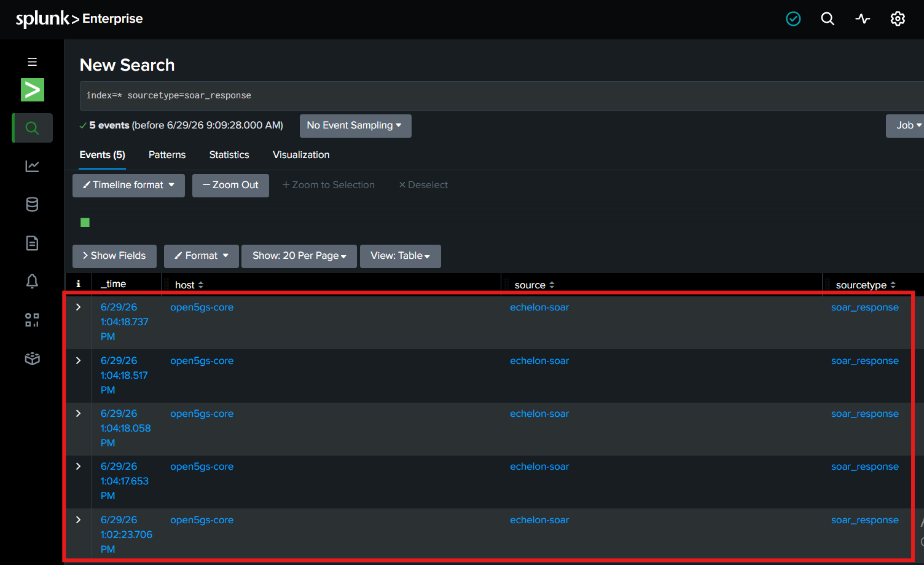Open the Timeline format dropdown
The image size is (924, 565).
(x=128, y=185)
